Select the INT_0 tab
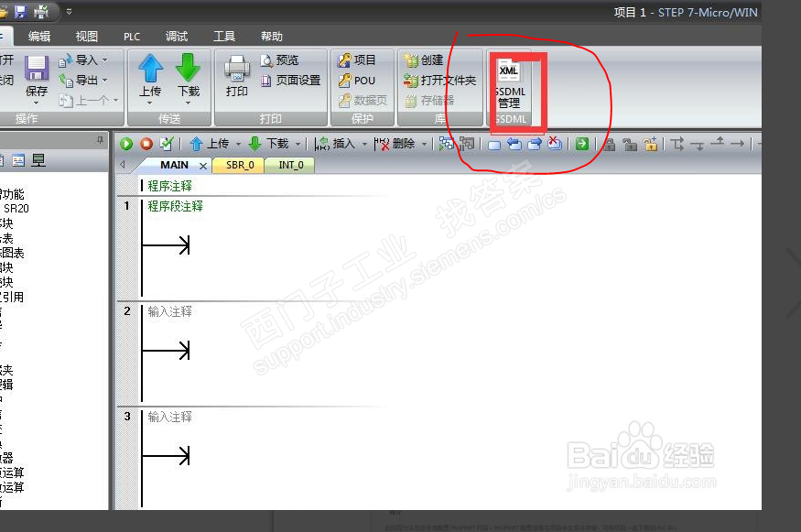Viewport: 801px width, 532px height. (291, 165)
